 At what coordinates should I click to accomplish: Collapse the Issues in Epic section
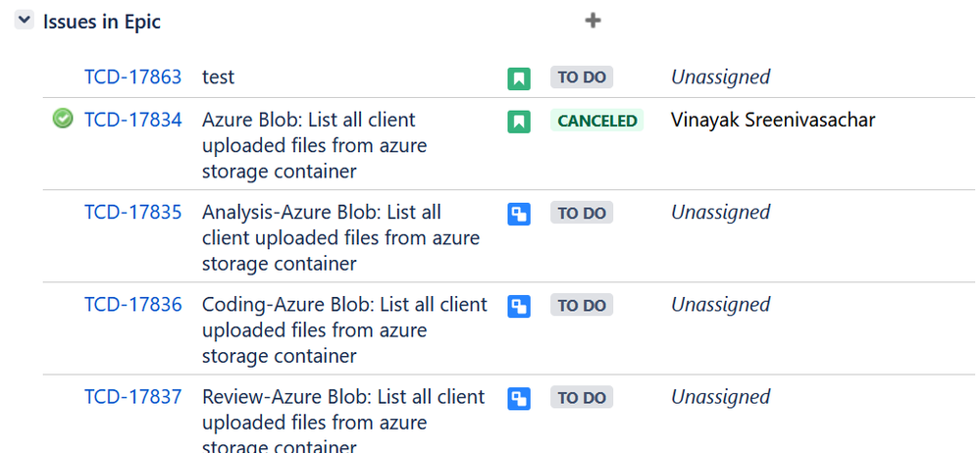click(x=25, y=21)
